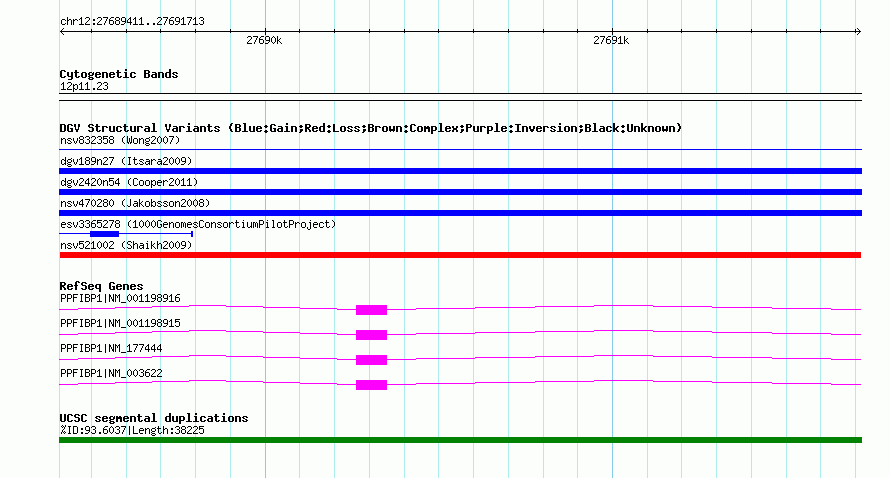Click the magenta exon of NM_177444
Viewport: 890px width, 478px height.
[371, 360]
